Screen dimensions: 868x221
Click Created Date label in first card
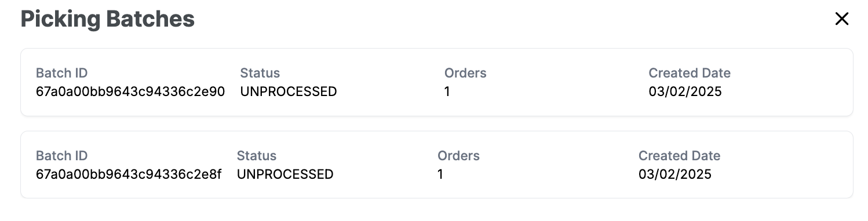pyautogui.click(x=690, y=73)
